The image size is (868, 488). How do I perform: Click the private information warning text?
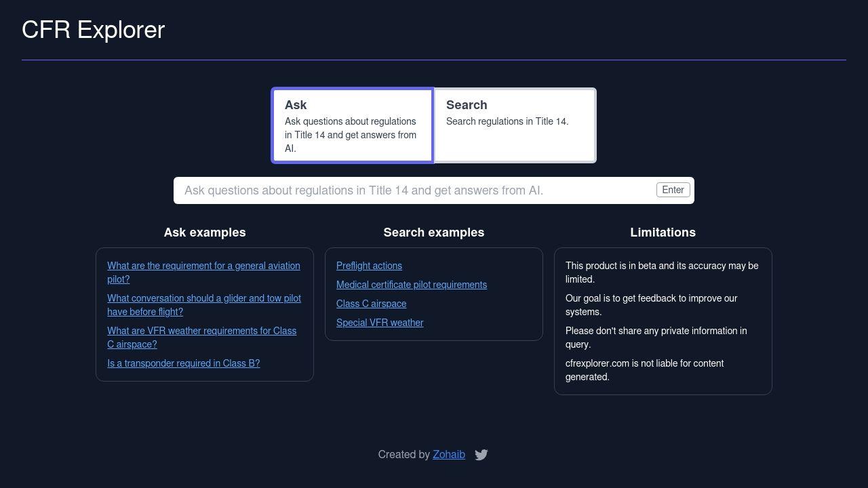[x=656, y=338]
